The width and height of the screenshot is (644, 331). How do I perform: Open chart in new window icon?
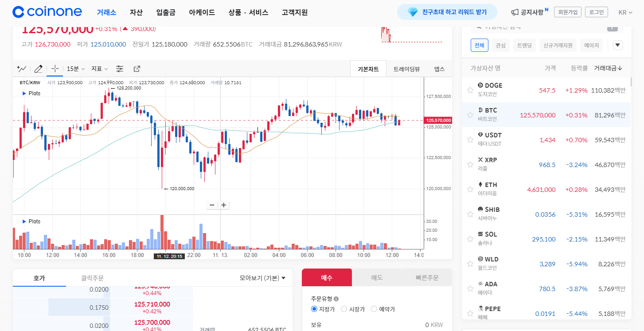click(x=137, y=69)
